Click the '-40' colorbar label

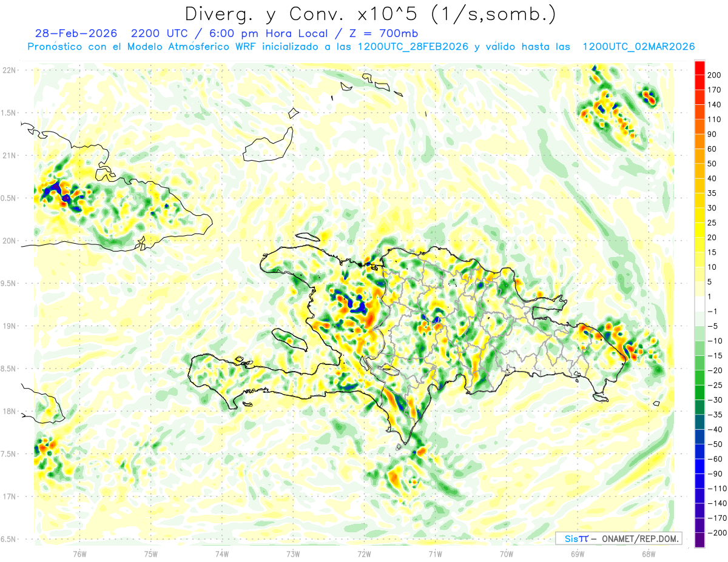715,429
